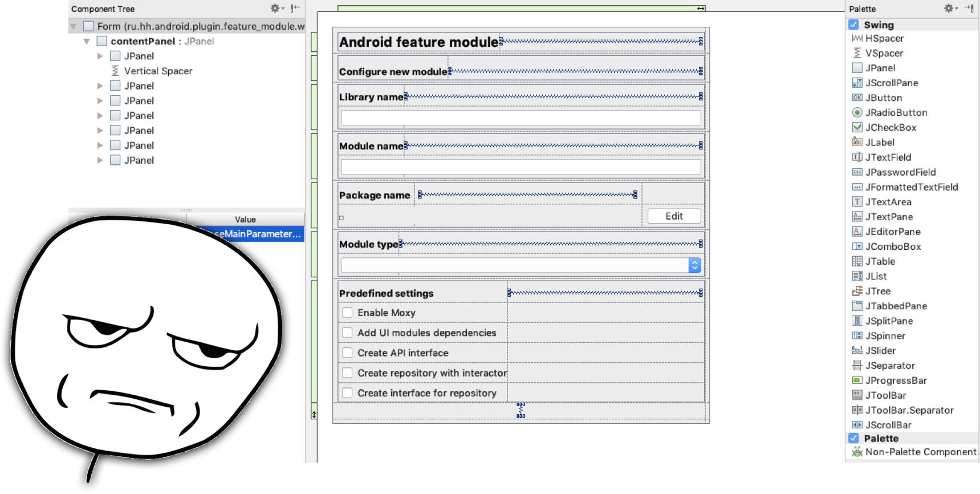Select Vertical Spacer in Component Tree
This screenshot has height=494, width=980.
[x=152, y=71]
